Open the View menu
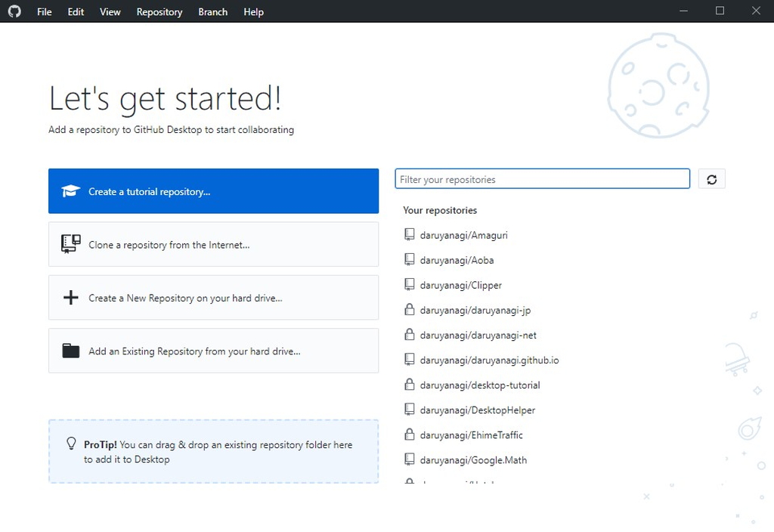 tap(110, 11)
